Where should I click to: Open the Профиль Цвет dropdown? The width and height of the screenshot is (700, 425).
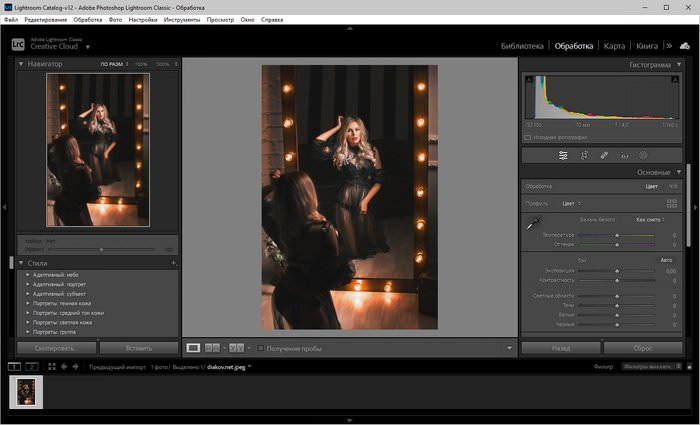(572, 204)
